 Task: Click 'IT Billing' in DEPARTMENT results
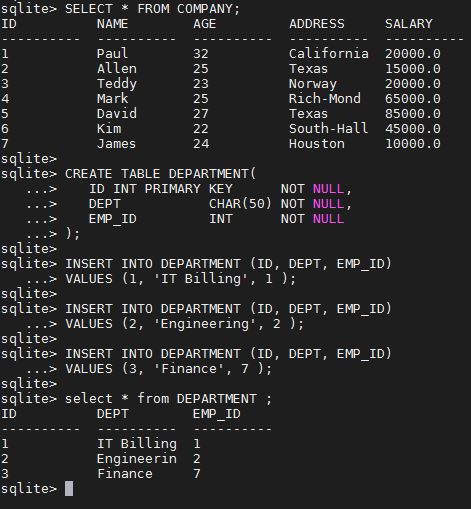click(x=137, y=444)
